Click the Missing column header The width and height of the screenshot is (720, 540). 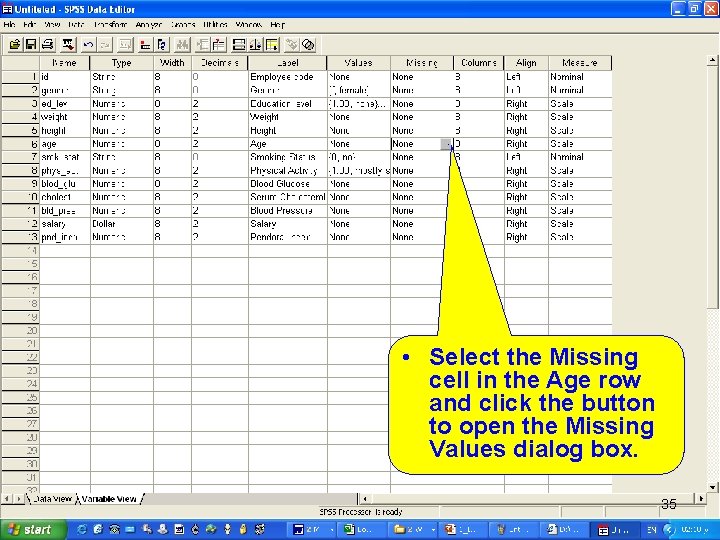422,63
